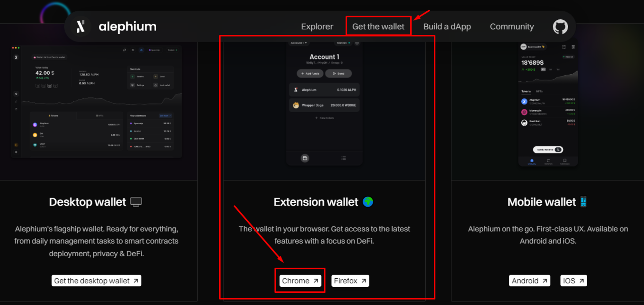
Task: Click the Extension wallet heading
Action: point(316,202)
